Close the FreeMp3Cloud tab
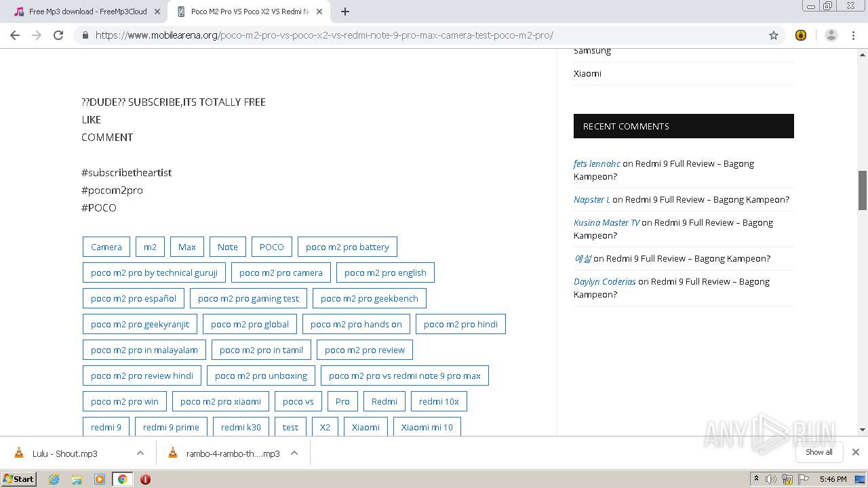Screen dimensions: 868x488 [157, 12]
